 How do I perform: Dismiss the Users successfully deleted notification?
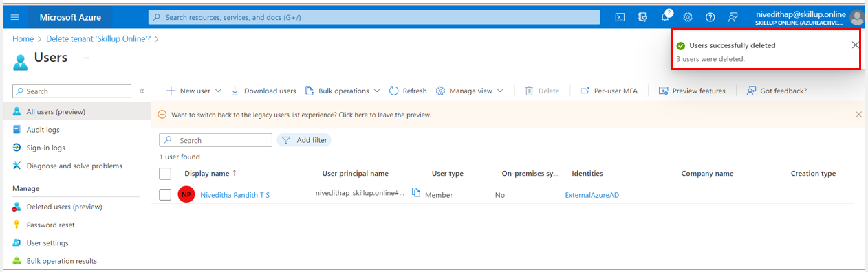[x=855, y=45]
